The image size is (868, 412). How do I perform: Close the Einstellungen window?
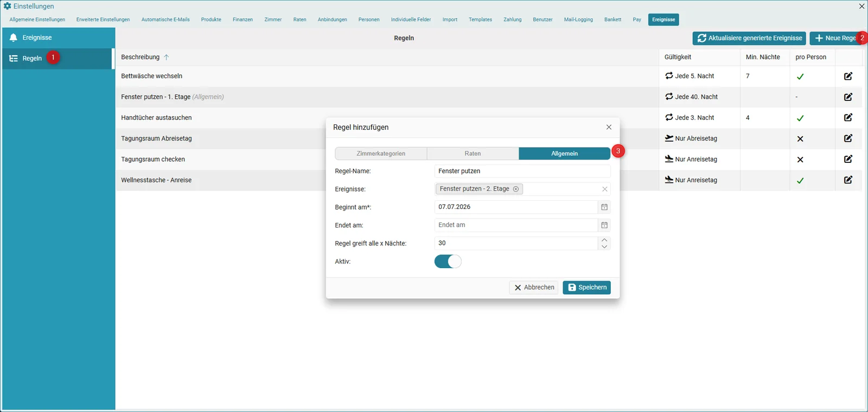pos(861,7)
